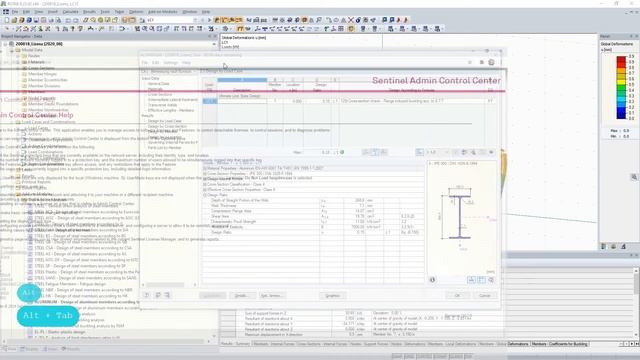
Task: Collapse Design Ratio section in details
Action: (205, 195)
